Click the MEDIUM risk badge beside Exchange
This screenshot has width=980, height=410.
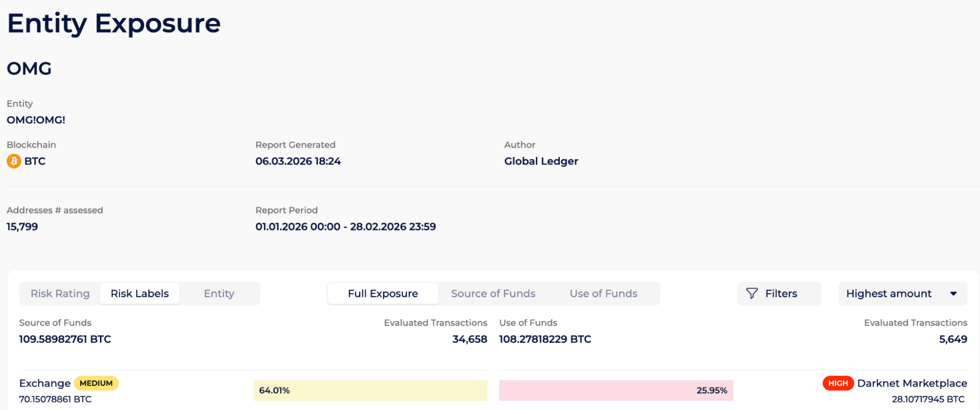[96, 383]
